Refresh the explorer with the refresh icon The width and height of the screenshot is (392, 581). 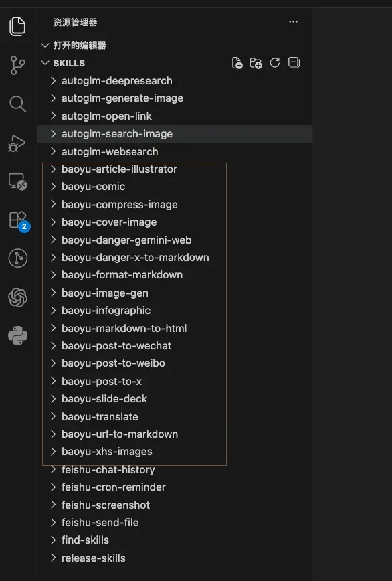275,63
